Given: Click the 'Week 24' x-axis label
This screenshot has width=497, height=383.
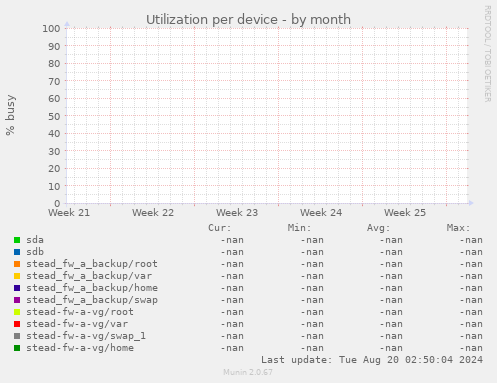Looking at the screenshot, I should [321, 213].
